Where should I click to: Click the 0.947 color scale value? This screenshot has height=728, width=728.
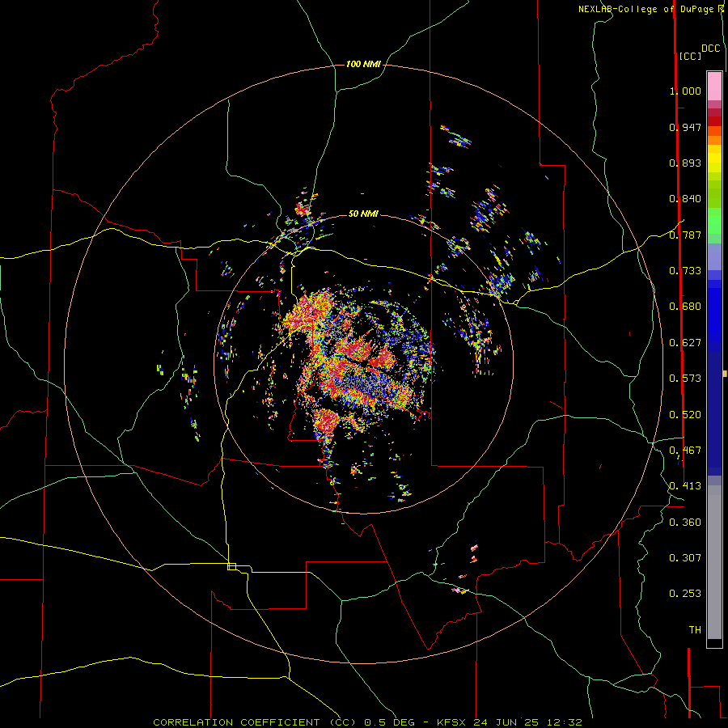(685, 127)
